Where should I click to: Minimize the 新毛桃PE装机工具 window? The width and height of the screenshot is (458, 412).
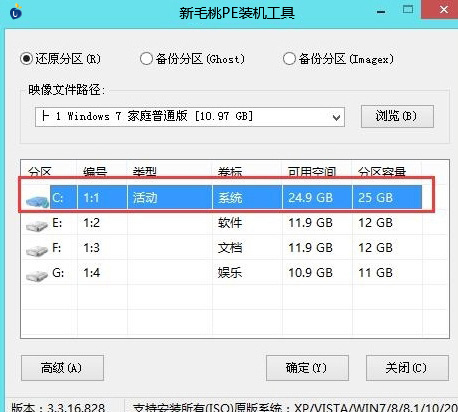point(381,12)
